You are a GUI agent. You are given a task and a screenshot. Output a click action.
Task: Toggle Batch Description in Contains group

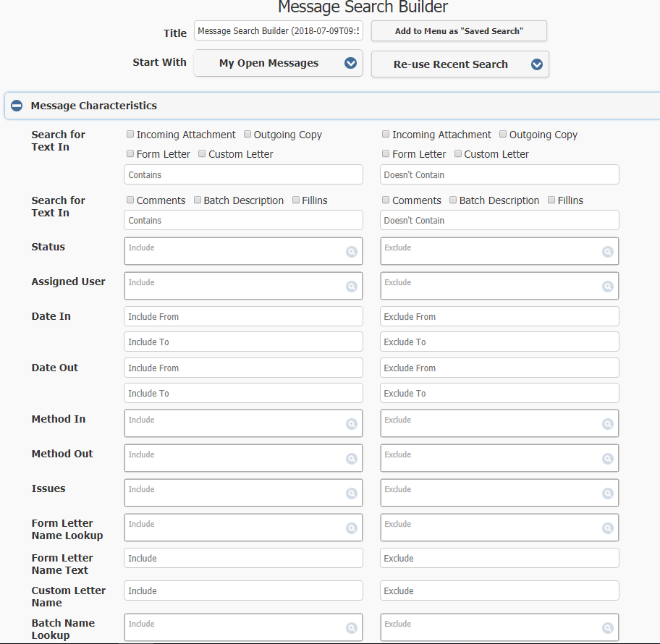tap(198, 200)
